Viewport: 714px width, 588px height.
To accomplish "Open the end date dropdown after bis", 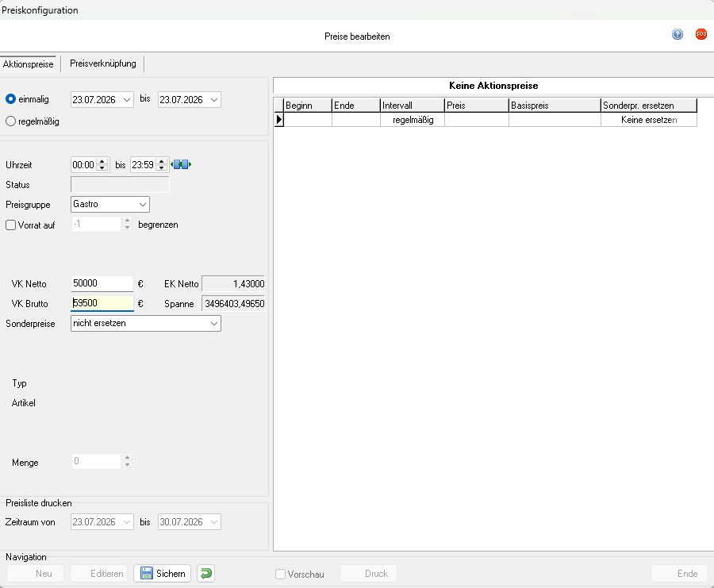I will pos(214,100).
